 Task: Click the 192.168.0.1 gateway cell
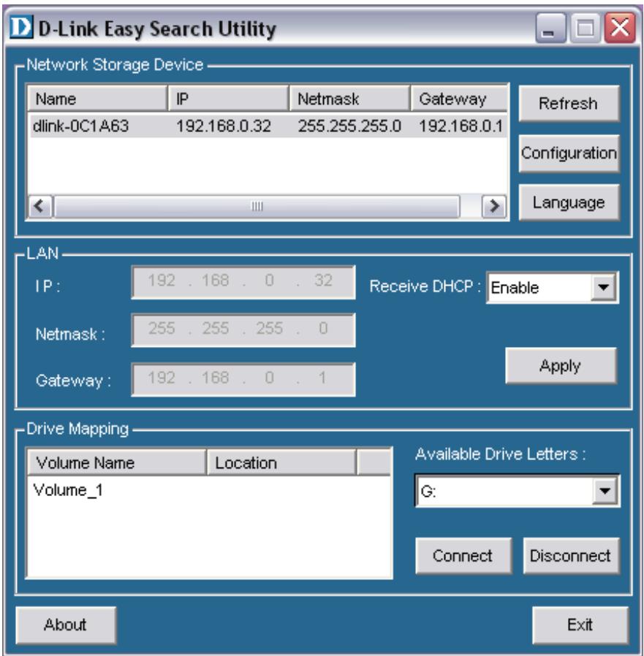[461, 126]
